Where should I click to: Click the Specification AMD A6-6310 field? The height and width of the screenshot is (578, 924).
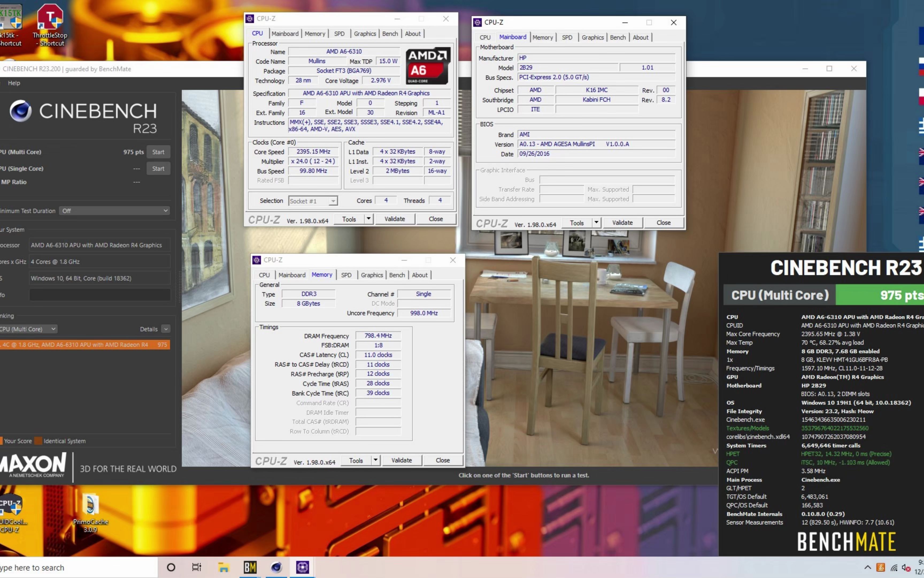click(369, 93)
